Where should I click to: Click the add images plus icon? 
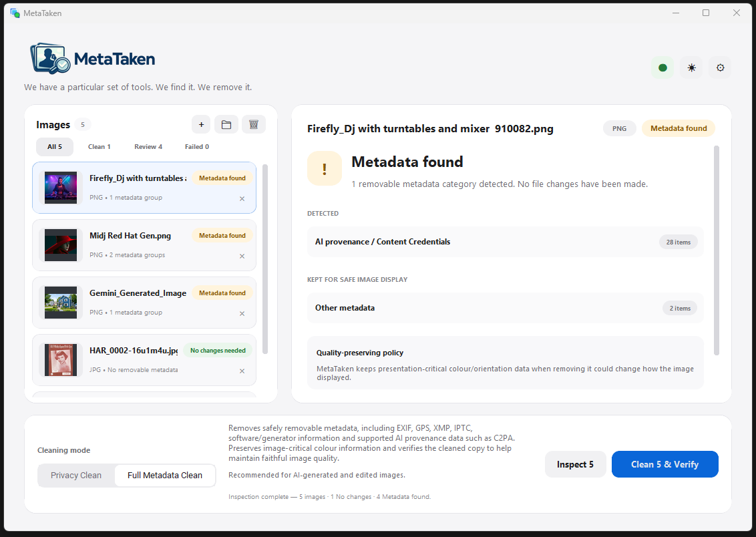coord(201,125)
